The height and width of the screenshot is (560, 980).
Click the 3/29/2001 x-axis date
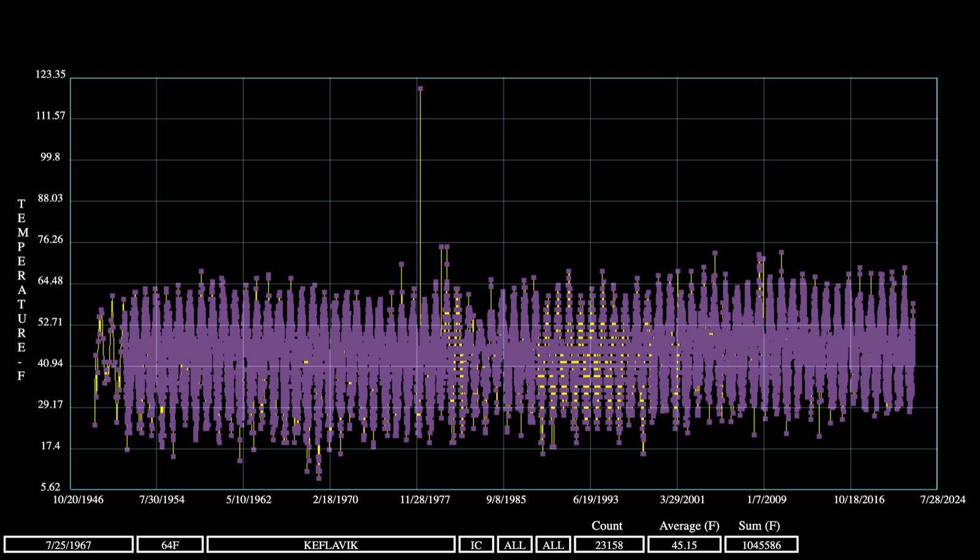pyautogui.click(x=682, y=499)
